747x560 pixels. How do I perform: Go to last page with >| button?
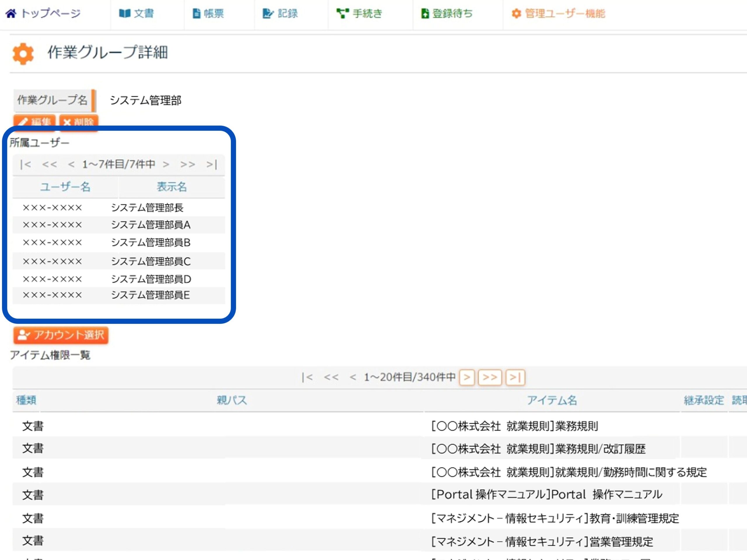(x=515, y=377)
